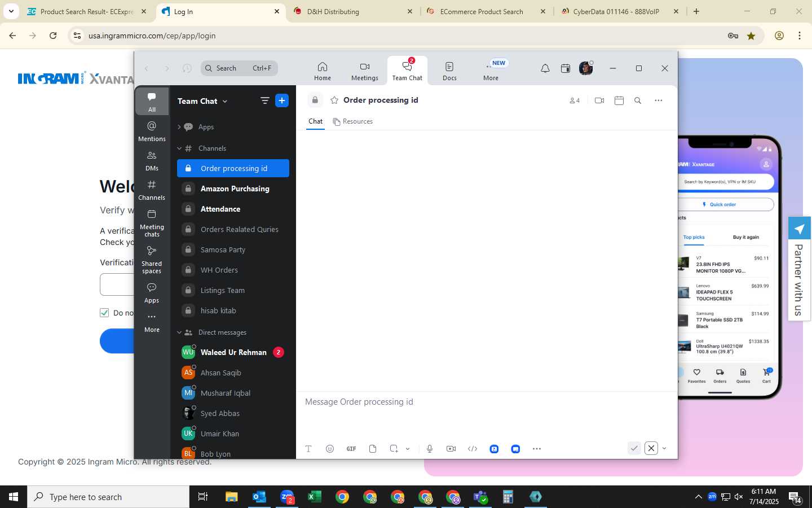Open the Home tab in Zoom
Screen dimensions: 812x508
(323, 71)
